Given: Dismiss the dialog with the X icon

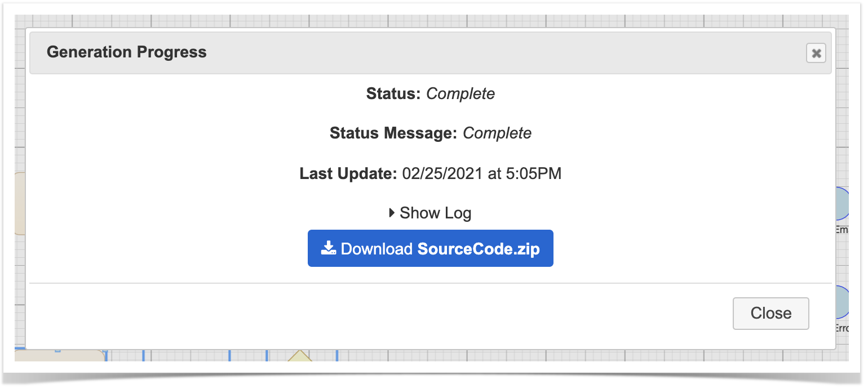Looking at the screenshot, I should (816, 53).
